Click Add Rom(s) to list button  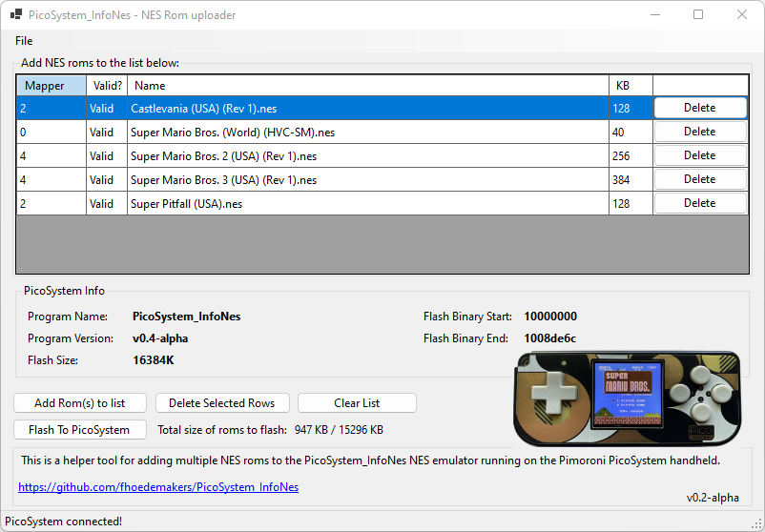tap(80, 403)
